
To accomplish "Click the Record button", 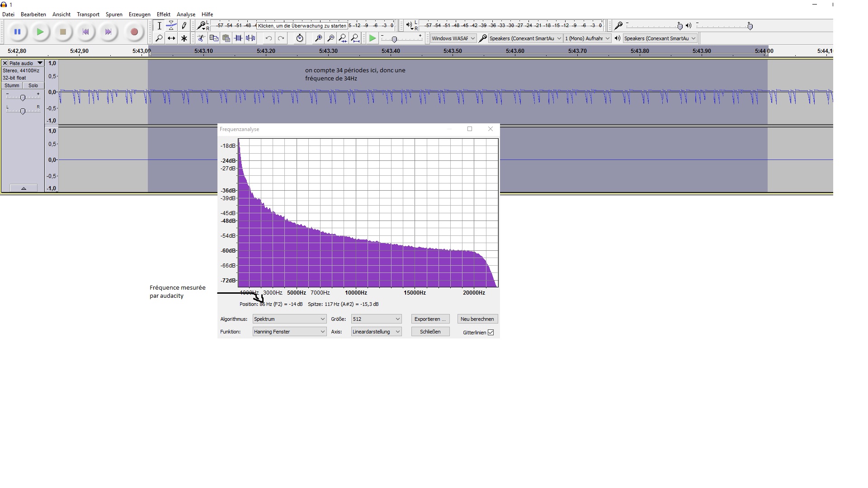I will click(134, 32).
